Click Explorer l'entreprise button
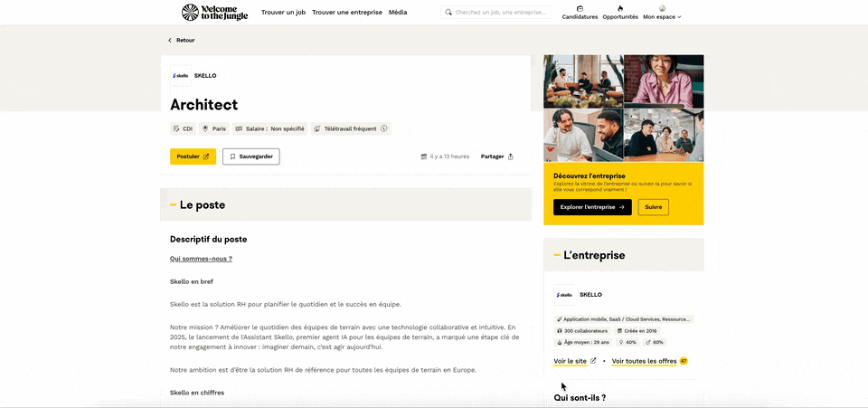Image resolution: width=868 pixels, height=408 pixels. (x=592, y=207)
